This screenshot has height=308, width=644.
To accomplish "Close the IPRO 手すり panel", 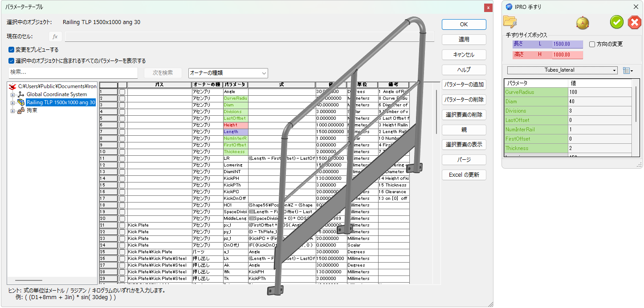I will 636,7.
